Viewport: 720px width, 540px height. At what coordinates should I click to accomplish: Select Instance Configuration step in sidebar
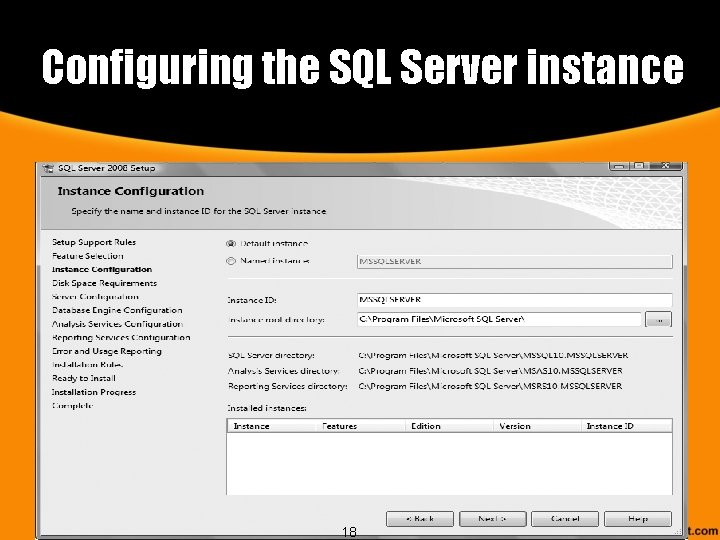point(101,270)
